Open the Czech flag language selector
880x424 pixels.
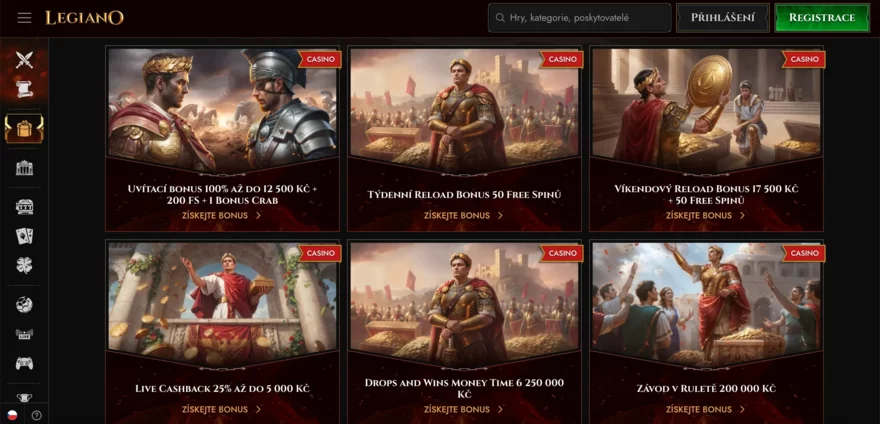click(11, 416)
